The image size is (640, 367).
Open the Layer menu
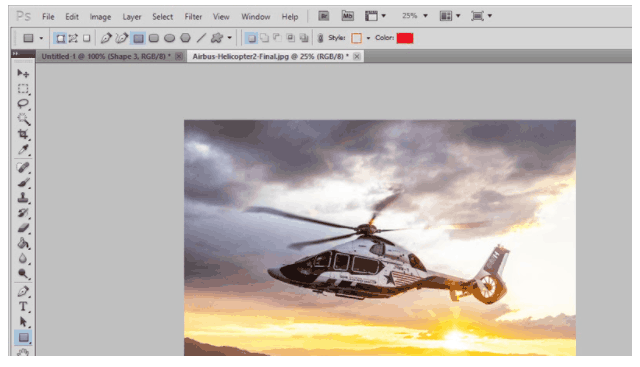[132, 17]
